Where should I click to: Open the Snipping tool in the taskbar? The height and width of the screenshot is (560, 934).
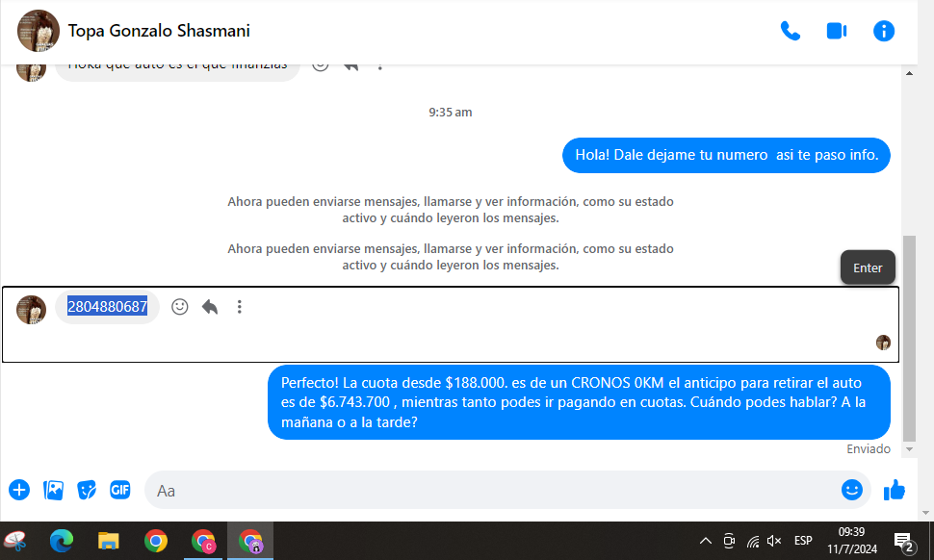coord(15,541)
